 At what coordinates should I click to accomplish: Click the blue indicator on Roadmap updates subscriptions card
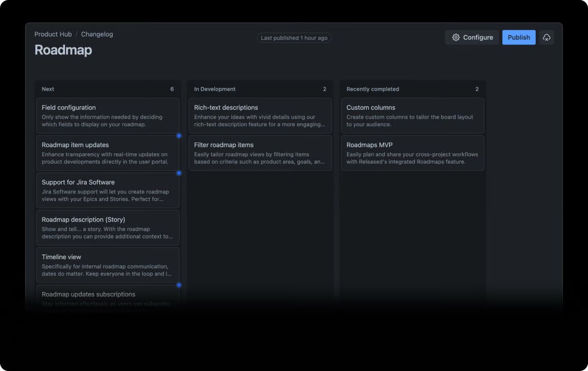tap(179, 285)
